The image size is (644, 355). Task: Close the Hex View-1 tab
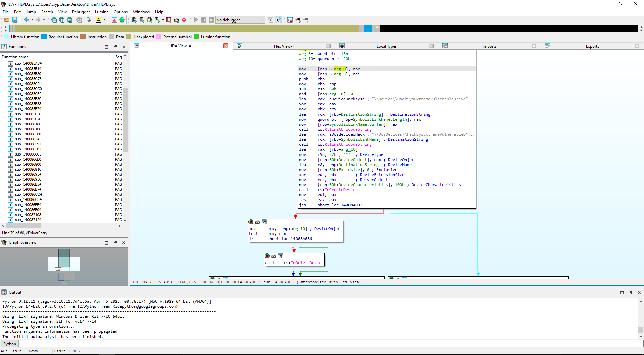coord(328,46)
